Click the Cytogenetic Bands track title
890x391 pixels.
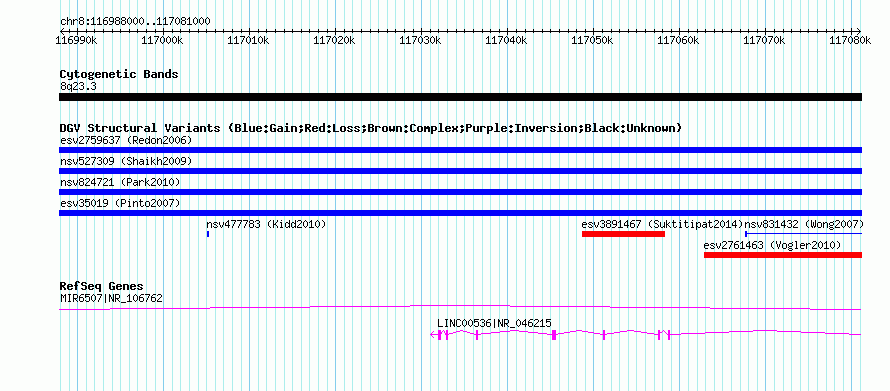tap(119, 74)
